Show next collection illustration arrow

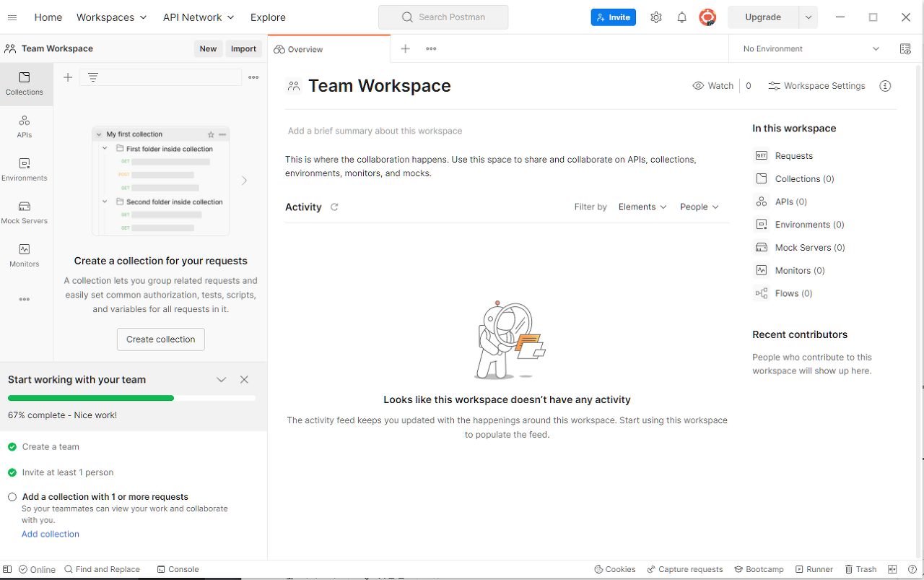pos(244,181)
